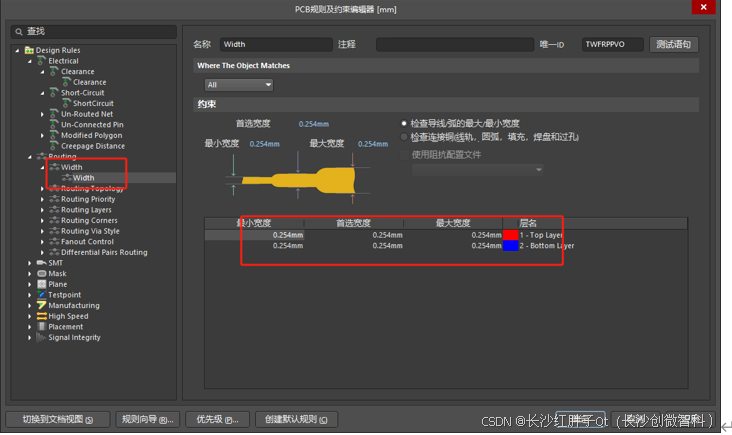This screenshot has width=732, height=435.
Task: Click the 唯一ID TWFRPPVO field
Action: point(612,44)
